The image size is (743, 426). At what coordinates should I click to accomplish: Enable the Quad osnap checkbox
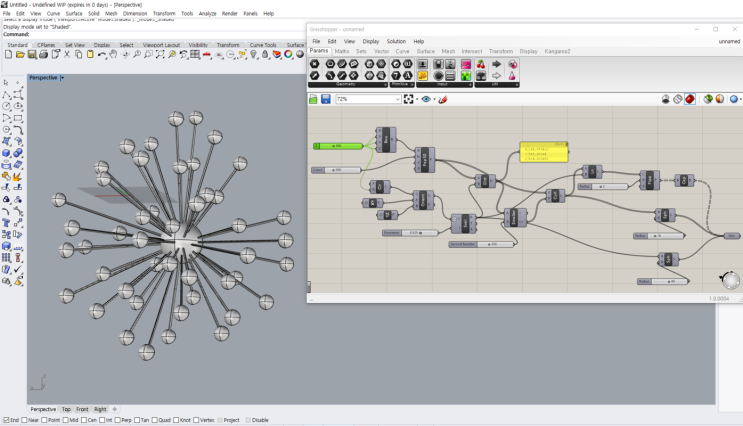click(x=154, y=420)
